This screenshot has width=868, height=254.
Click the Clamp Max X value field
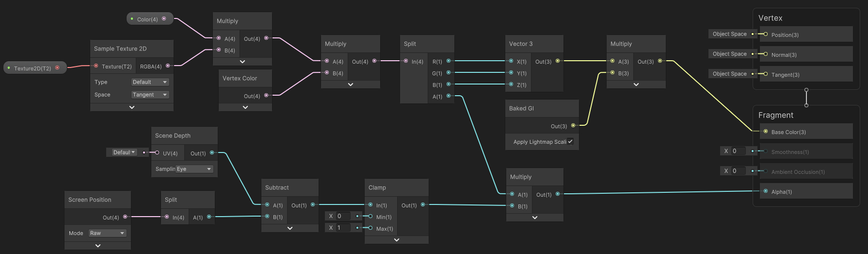(343, 228)
